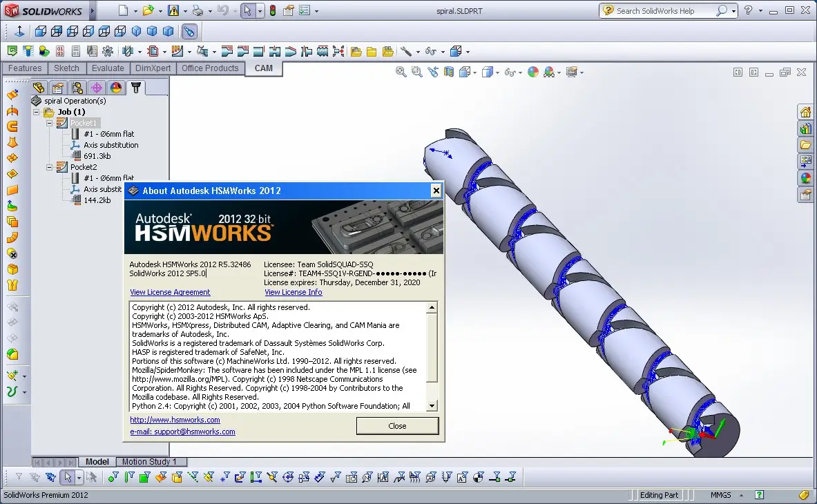Click the Edit Appearance color ball icon
Screen dimensions: 817x504
click(532, 72)
